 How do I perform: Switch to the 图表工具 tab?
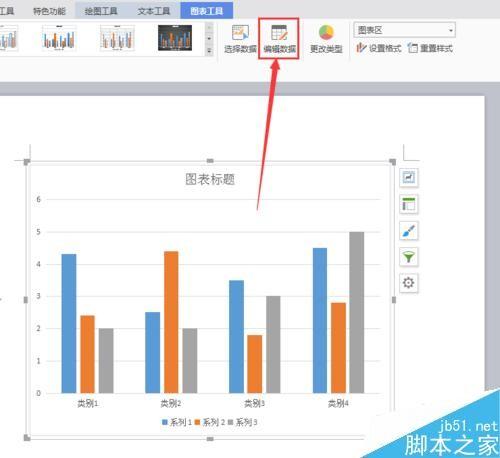(x=207, y=11)
